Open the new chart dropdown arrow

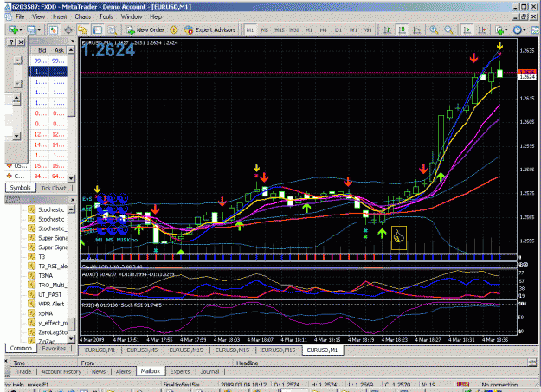pos(21,30)
